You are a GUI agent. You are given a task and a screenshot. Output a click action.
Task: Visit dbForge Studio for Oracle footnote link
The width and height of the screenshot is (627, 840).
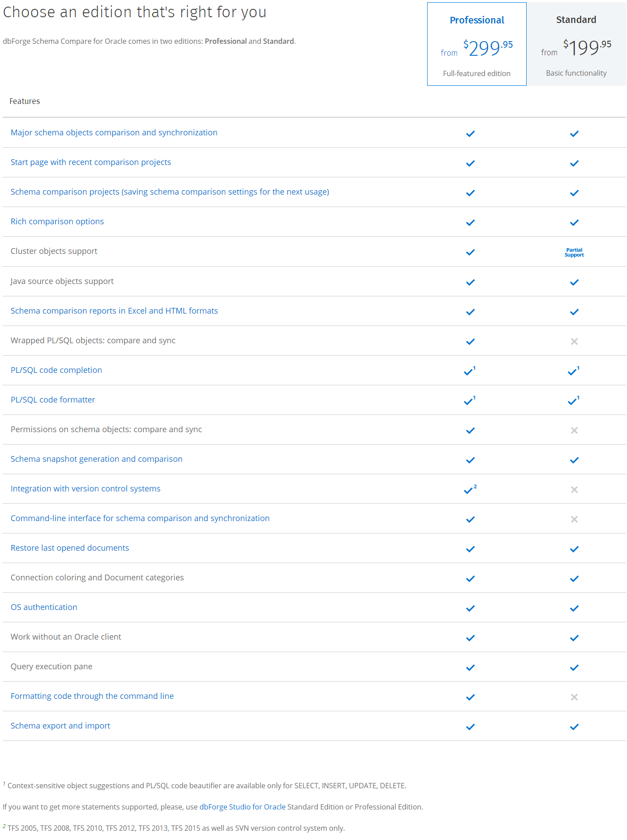click(x=242, y=806)
